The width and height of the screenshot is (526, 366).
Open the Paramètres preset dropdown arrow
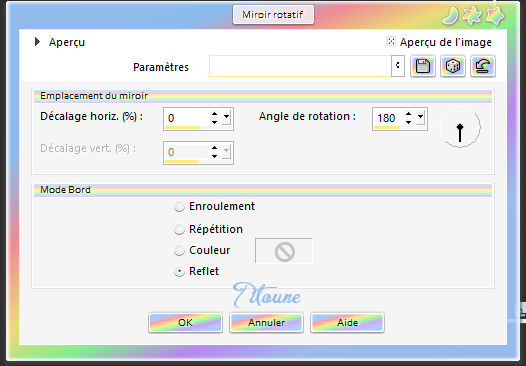[398, 66]
